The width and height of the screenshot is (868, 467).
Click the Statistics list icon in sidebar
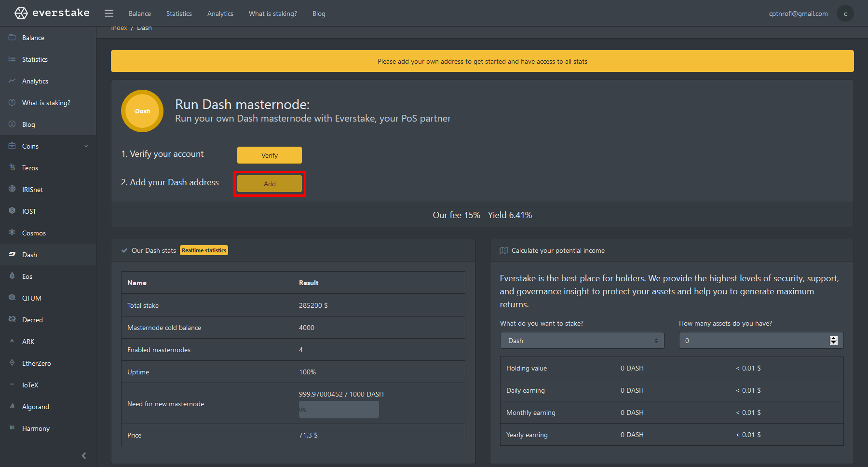12,59
